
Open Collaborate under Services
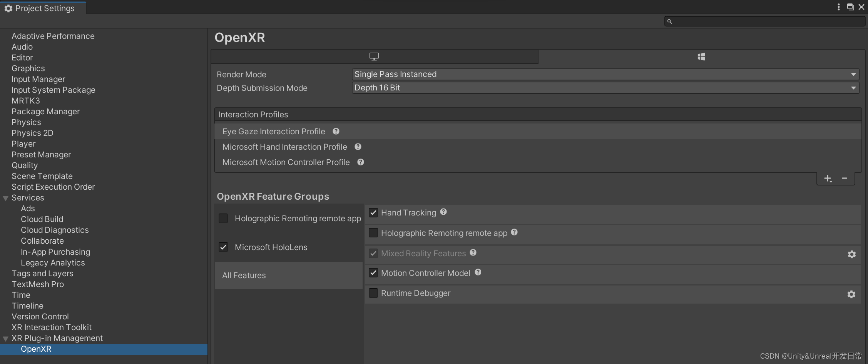(42, 241)
